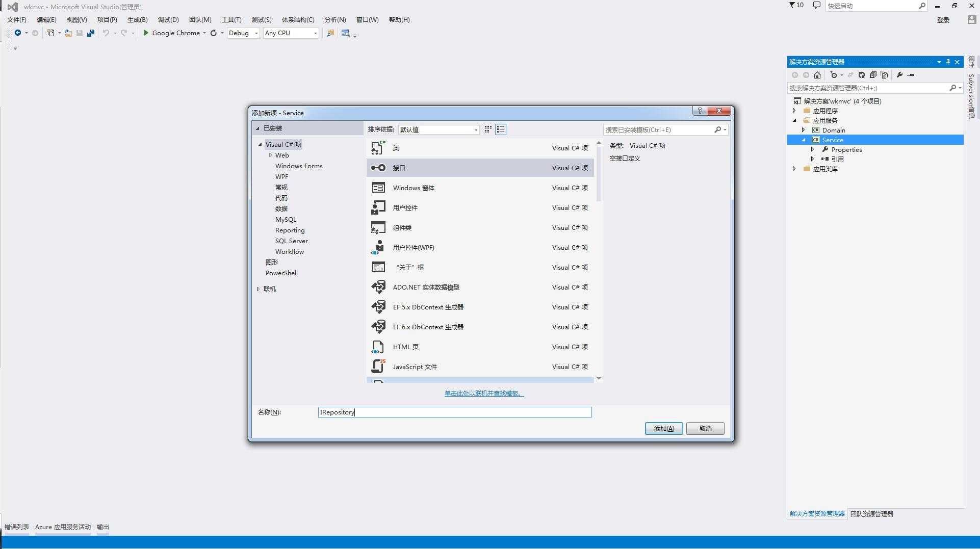Open the 输出 tab

103,527
